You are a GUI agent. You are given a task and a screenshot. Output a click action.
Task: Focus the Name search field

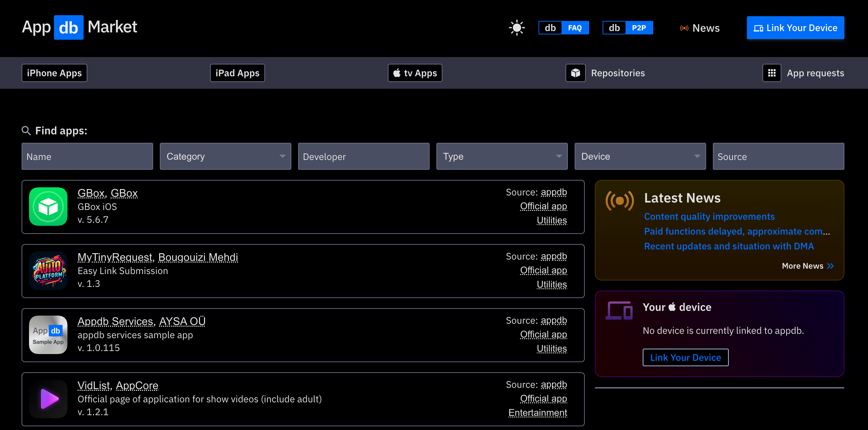tap(87, 156)
